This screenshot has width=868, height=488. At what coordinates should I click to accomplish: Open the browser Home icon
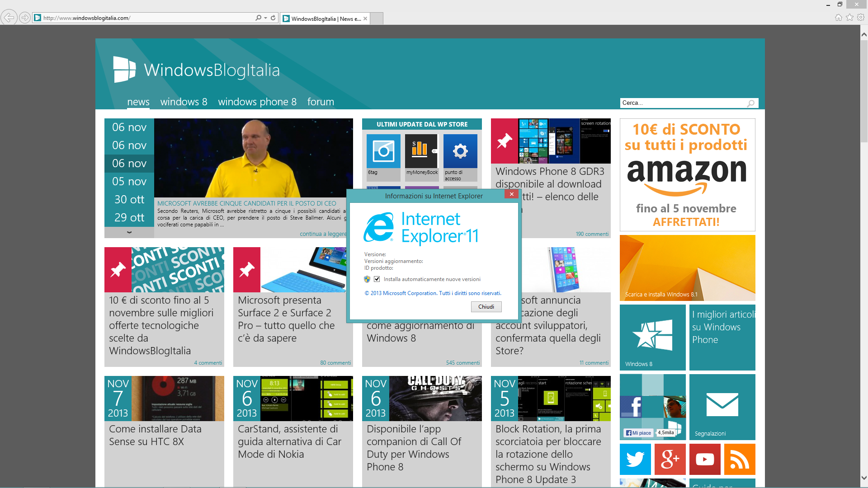point(838,18)
